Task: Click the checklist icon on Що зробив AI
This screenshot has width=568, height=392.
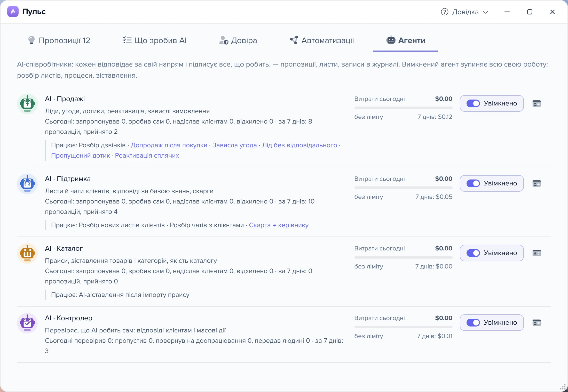Action: pyautogui.click(x=127, y=40)
